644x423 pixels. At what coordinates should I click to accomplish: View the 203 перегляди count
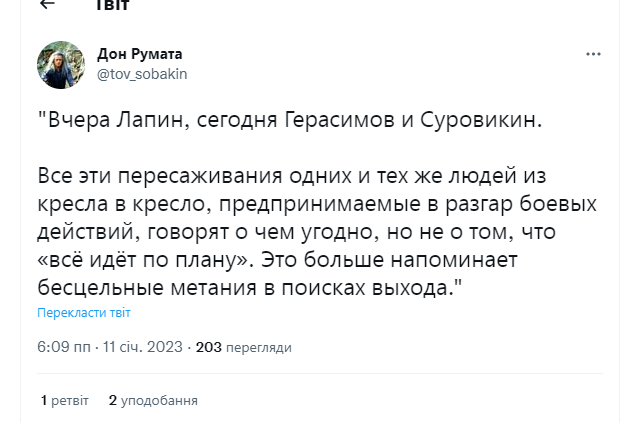[x=243, y=347]
